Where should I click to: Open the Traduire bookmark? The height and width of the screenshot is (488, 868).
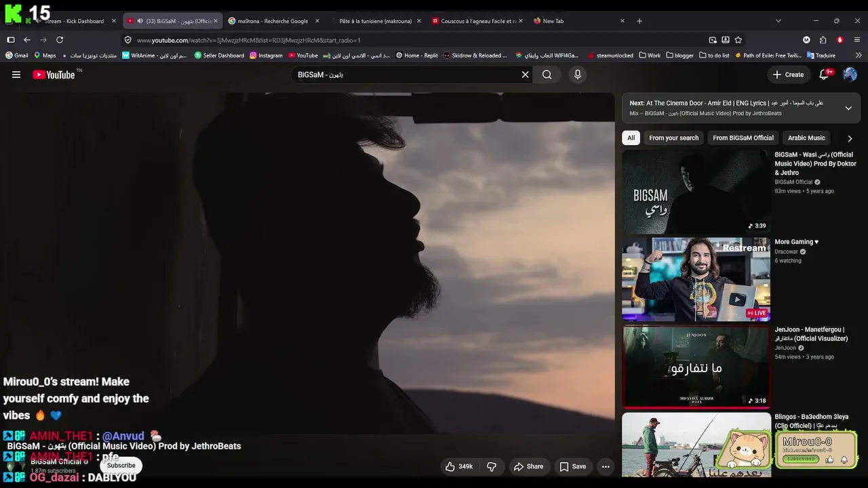point(821,56)
